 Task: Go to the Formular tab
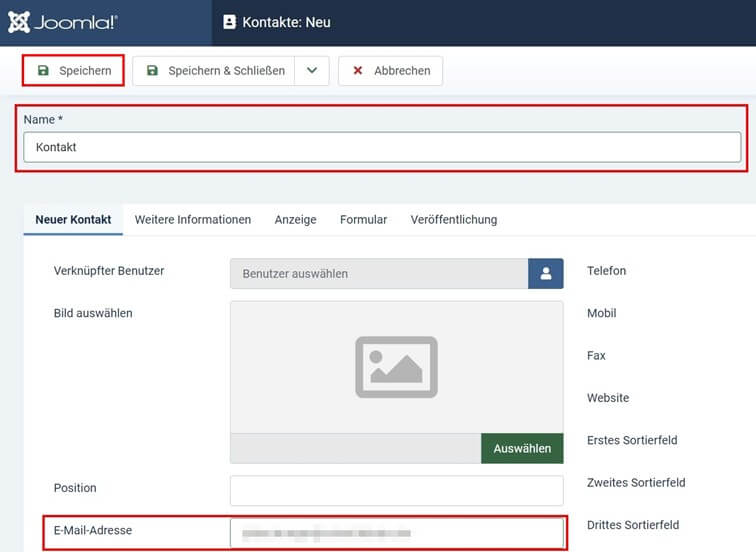pyautogui.click(x=363, y=220)
